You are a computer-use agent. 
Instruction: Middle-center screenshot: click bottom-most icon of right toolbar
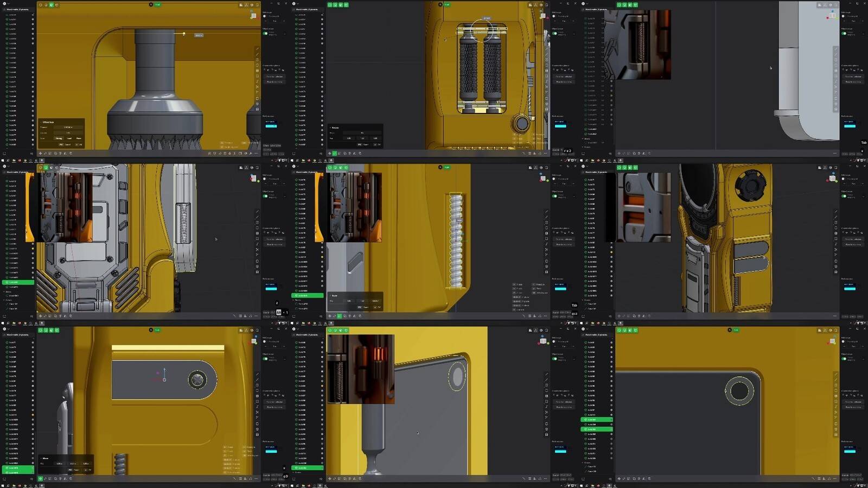[546, 272]
